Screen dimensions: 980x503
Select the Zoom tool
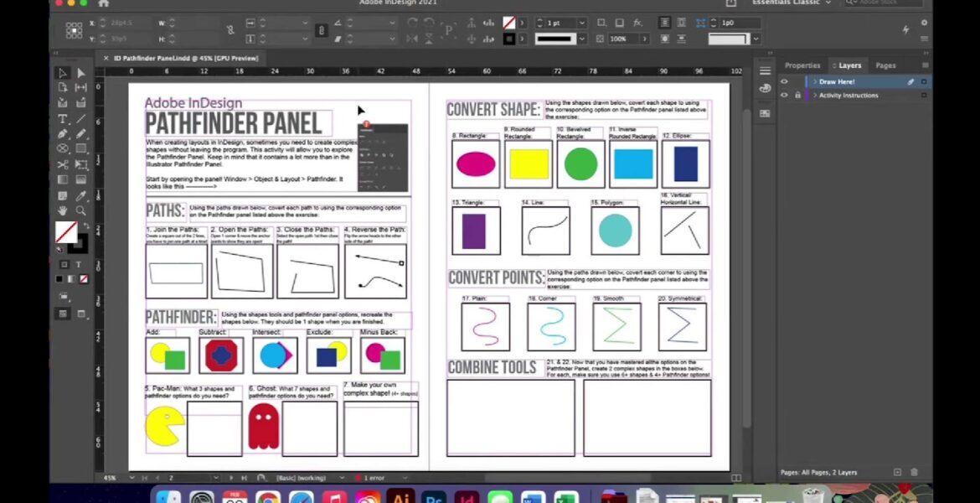tap(81, 210)
